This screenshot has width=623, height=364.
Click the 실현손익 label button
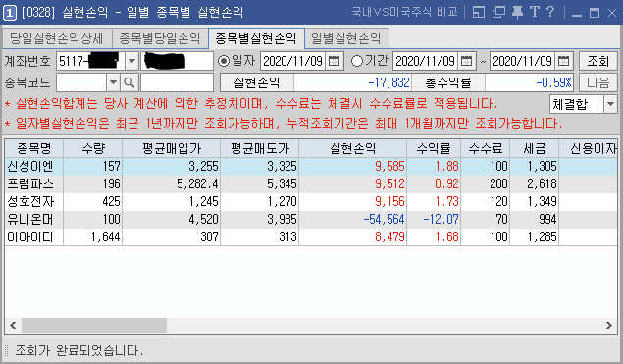click(x=257, y=82)
